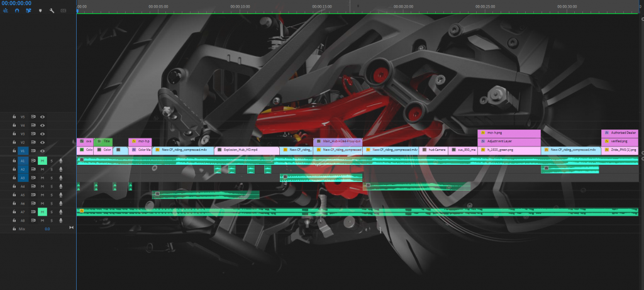Unmute audio track A7 with M button
The height and width of the screenshot is (290, 644).
[x=42, y=213]
